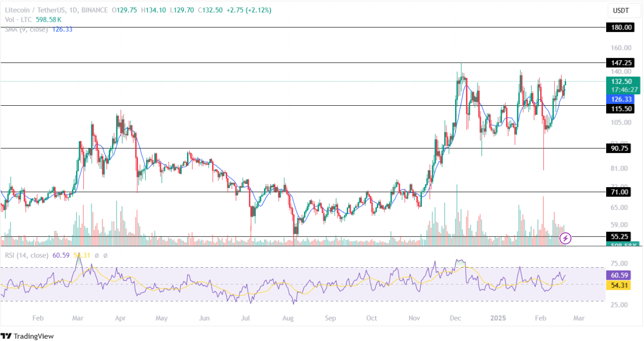Select the SMA (9, close) indicator legend

[25, 29]
